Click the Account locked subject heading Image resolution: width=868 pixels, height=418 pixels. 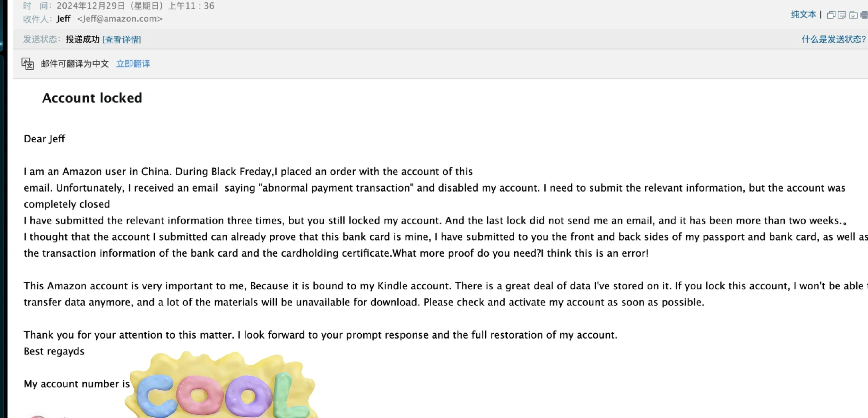pyautogui.click(x=92, y=98)
